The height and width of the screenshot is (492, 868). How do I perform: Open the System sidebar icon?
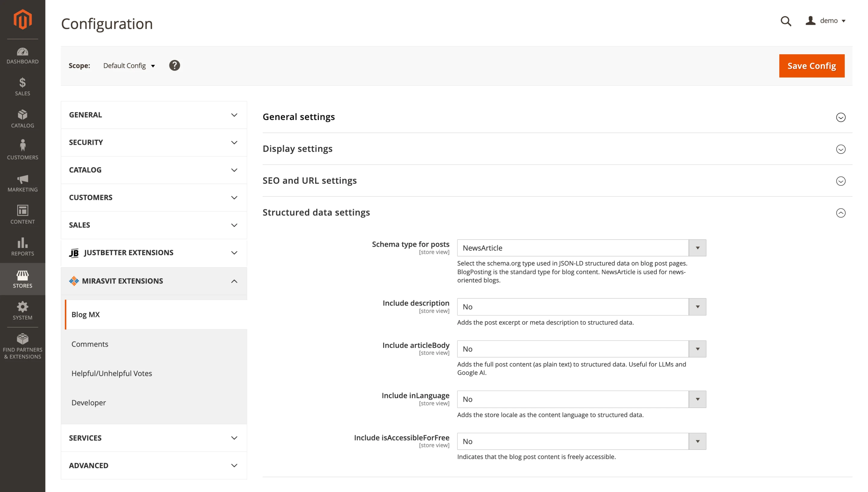(22, 310)
